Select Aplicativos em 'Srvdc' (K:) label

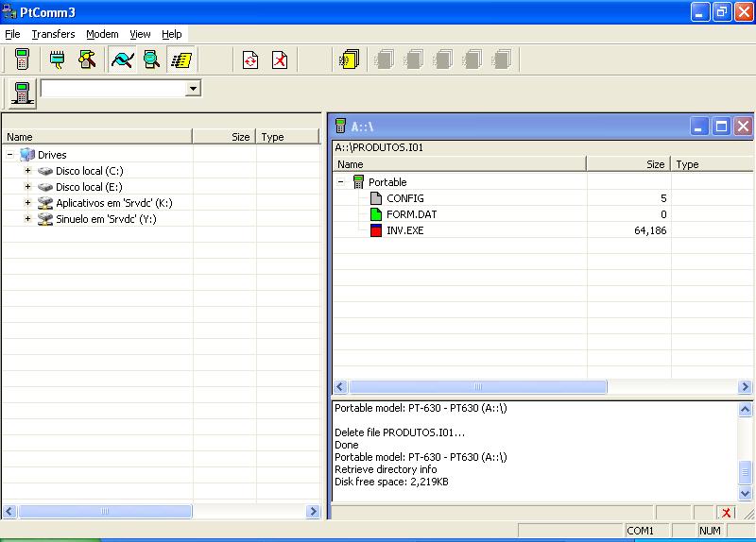coord(114,203)
